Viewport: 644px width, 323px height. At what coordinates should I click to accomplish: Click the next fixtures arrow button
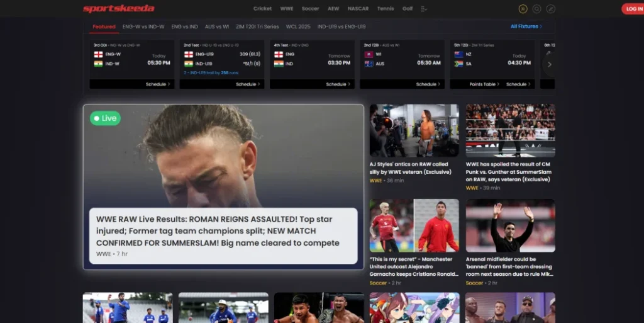[x=550, y=64]
